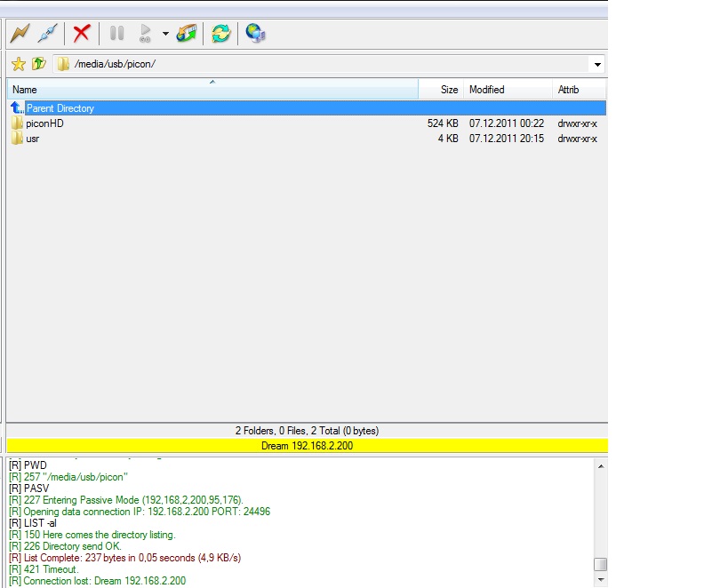Click the up-folder icon beside path
The image size is (728, 588).
pos(38,64)
